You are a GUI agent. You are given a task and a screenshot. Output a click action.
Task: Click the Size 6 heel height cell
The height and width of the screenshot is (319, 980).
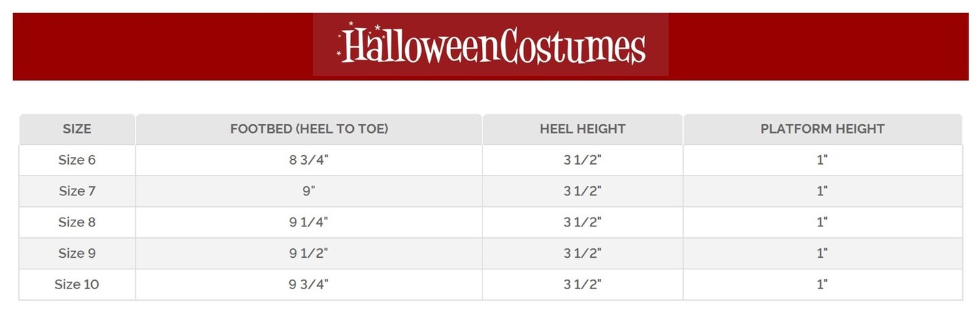tap(583, 160)
